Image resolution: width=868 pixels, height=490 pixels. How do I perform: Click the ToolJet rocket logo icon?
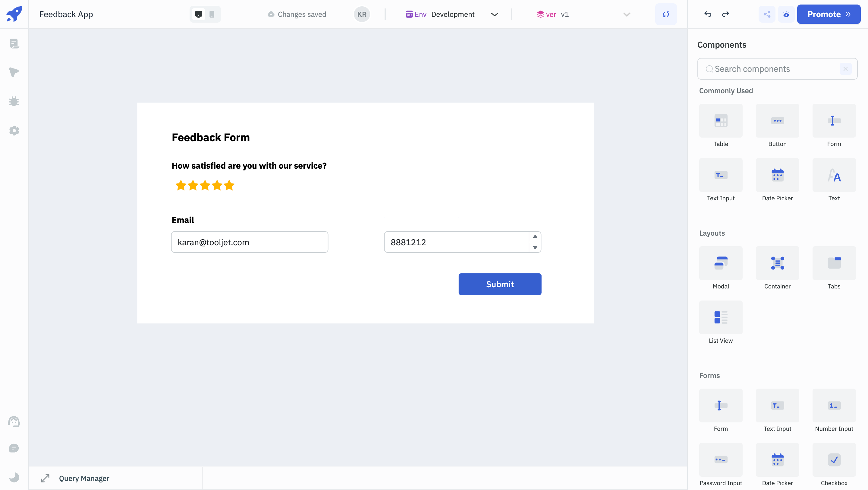[x=14, y=14]
